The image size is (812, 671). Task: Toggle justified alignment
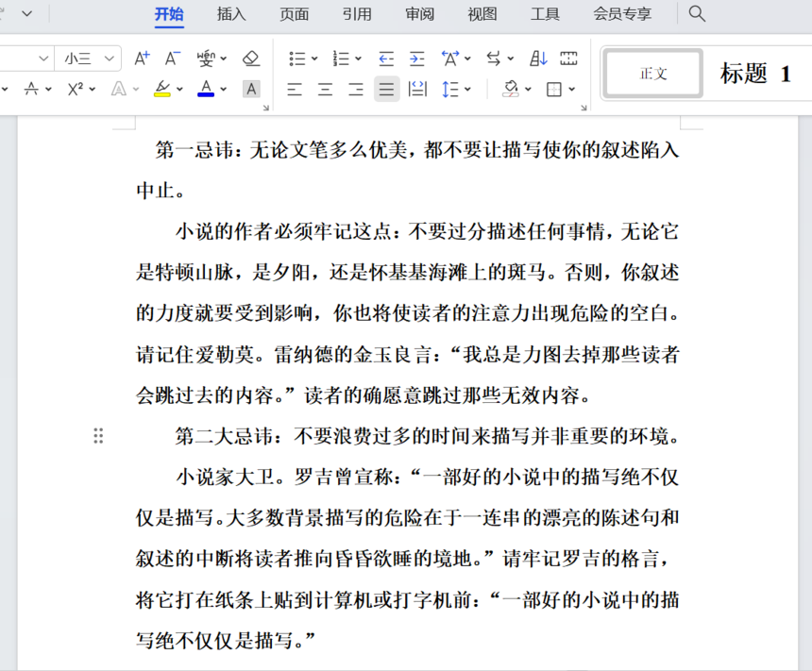coord(386,89)
